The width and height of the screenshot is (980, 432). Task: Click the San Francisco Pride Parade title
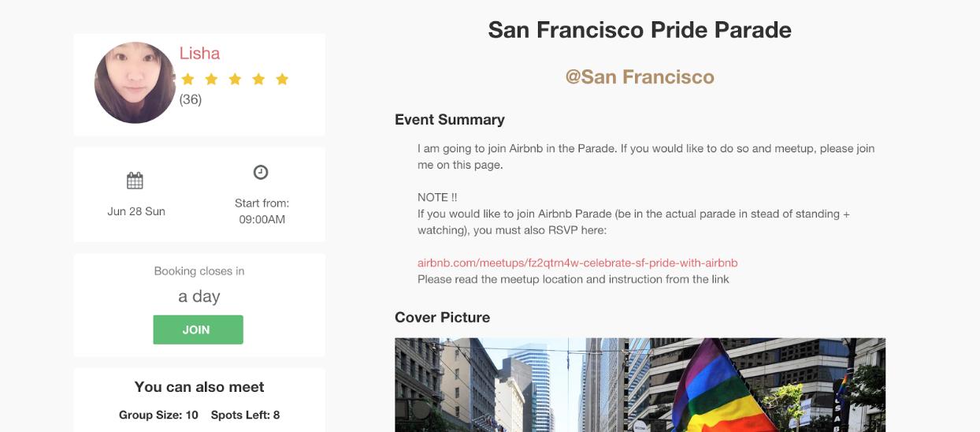640,30
